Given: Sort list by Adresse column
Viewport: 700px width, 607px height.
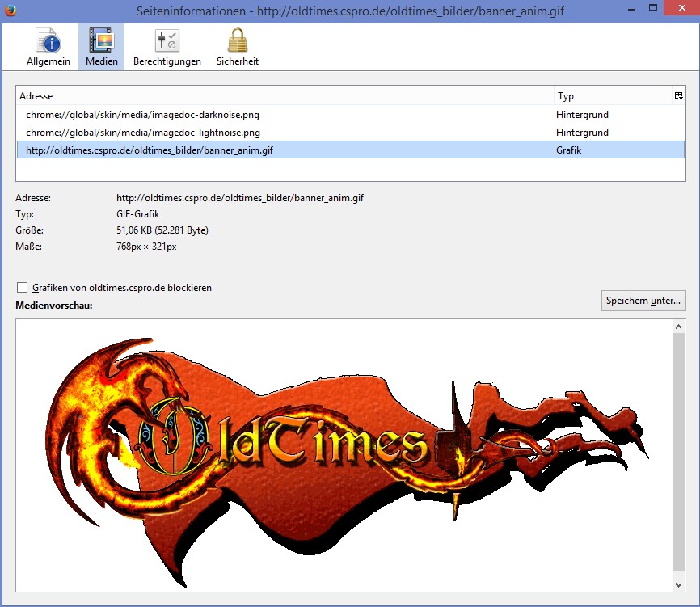Looking at the screenshot, I should pyautogui.click(x=285, y=96).
